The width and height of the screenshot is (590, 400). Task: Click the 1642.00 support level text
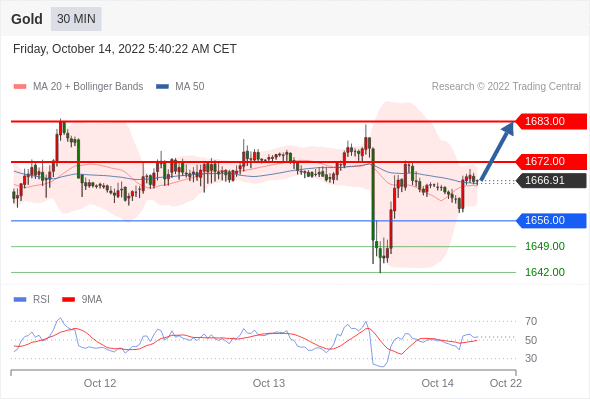pos(545,272)
